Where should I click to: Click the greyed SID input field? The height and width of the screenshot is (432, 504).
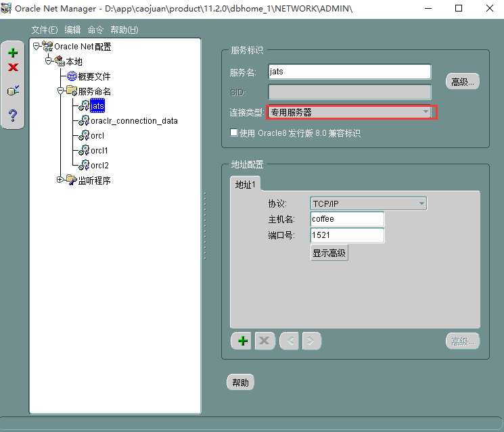point(350,92)
